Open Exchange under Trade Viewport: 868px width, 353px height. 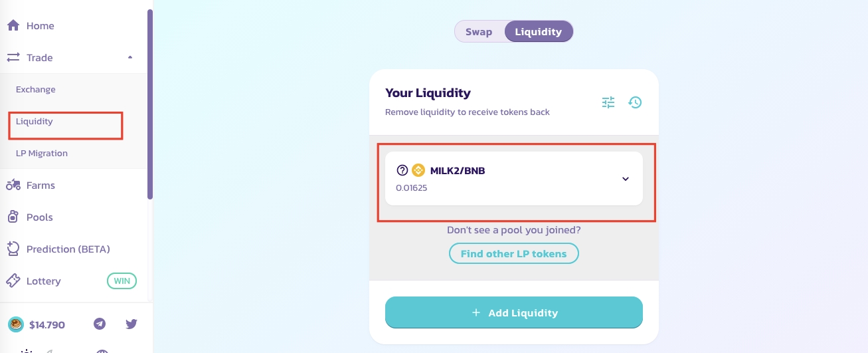[x=36, y=90]
